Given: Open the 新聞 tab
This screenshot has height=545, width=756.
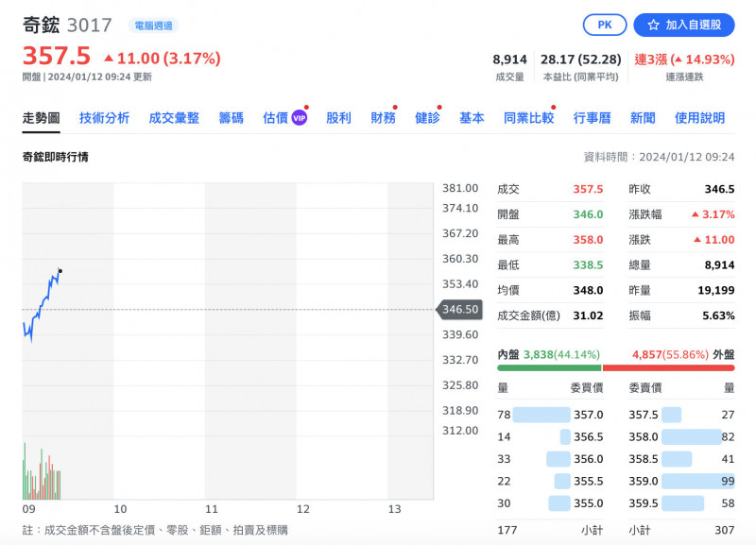Looking at the screenshot, I should [643, 118].
